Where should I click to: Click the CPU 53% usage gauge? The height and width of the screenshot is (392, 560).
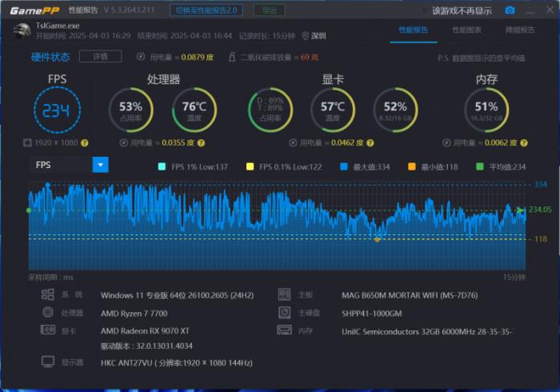pos(131,110)
